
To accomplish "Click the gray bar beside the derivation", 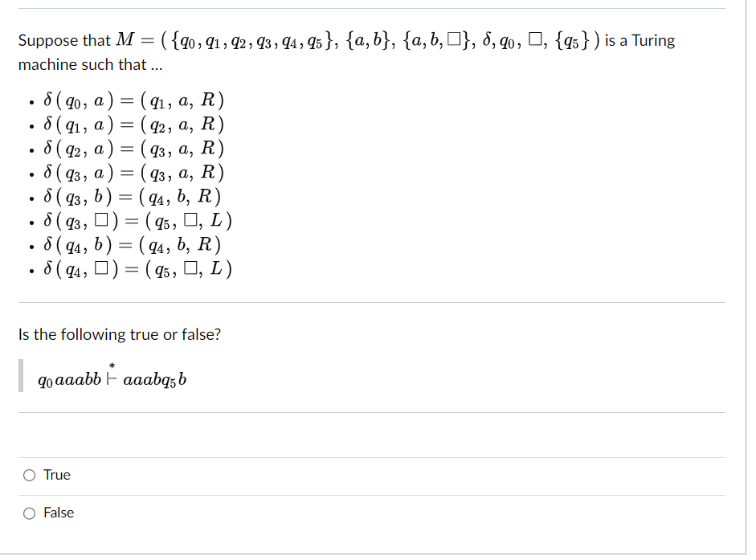I will (19, 374).
